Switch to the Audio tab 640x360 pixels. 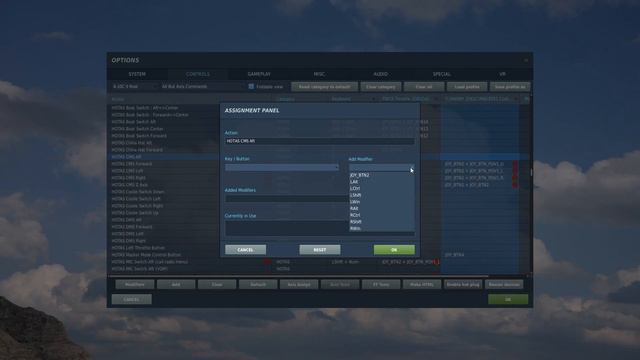pyautogui.click(x=380, y=74)
